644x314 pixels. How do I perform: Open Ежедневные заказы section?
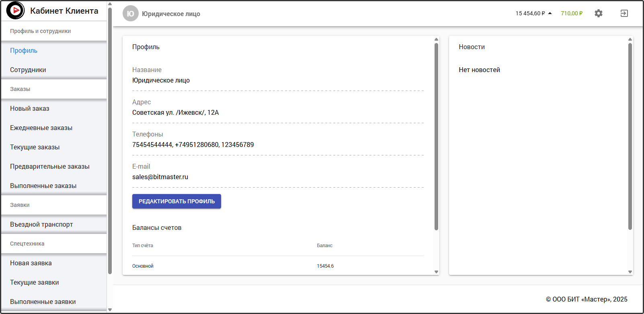(x=41, y=128)
